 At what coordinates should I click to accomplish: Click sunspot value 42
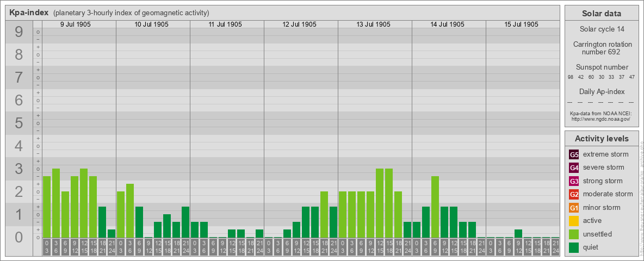point(581,77)
